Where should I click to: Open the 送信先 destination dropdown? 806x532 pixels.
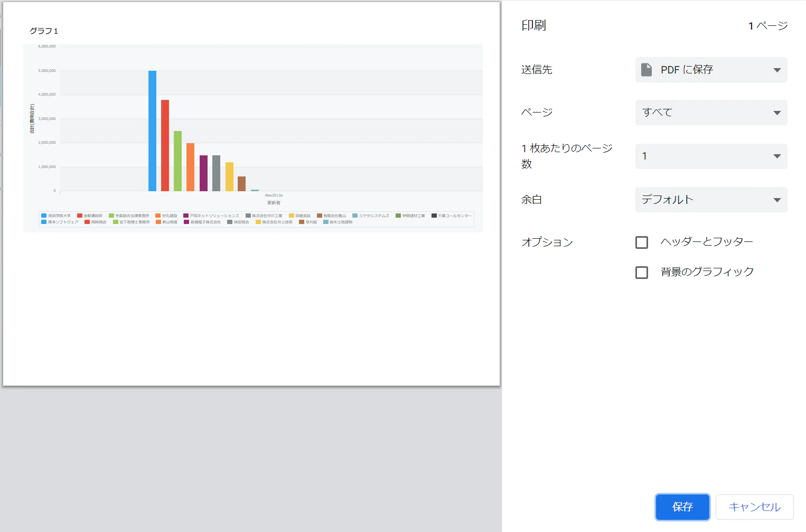coord(711,70)
